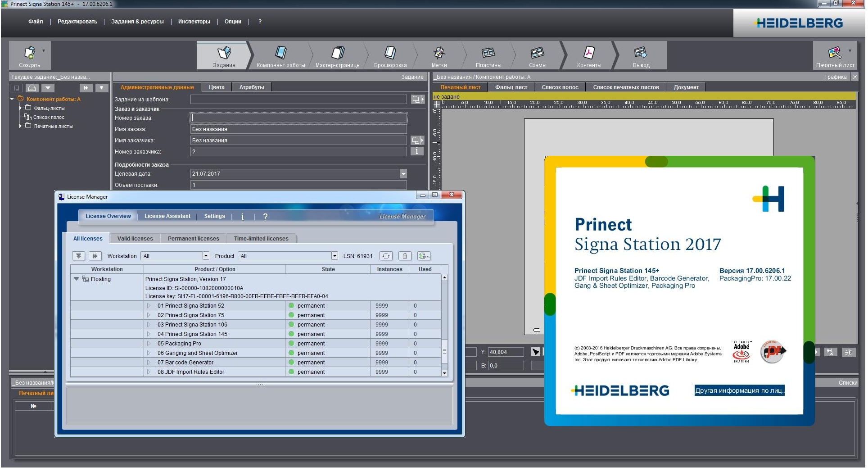Expand the 05 Packaging Pro license row

click(x=149, y=344)
